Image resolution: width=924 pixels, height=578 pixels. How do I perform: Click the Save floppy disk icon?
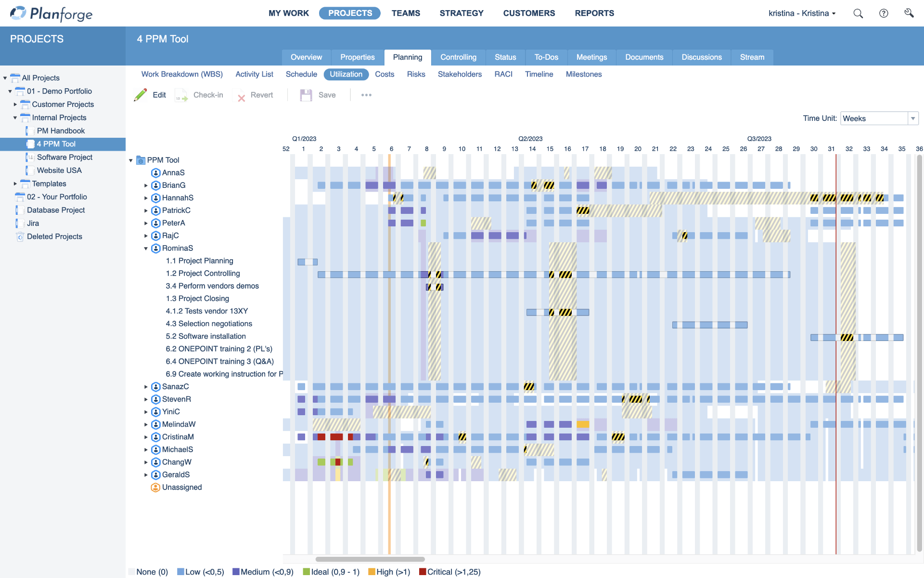(x=306, y=95)
